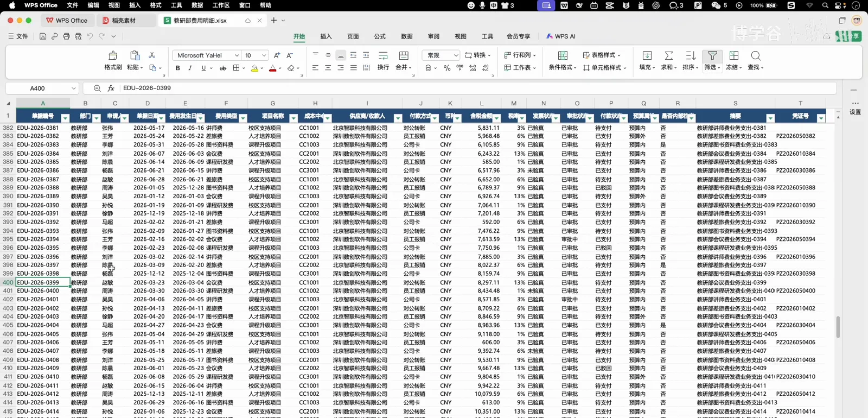868x418 pixels.
Task: Open the font size 10 dropdown
Action: point(264,55)
